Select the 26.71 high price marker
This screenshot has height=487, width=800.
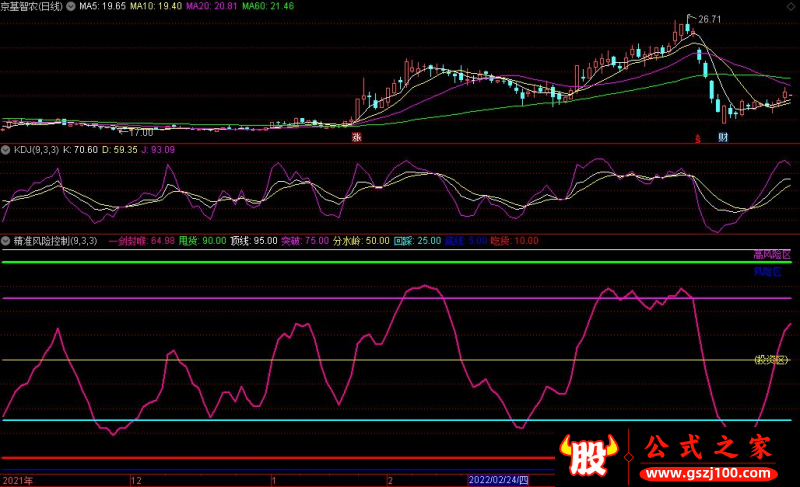point(709,19)
